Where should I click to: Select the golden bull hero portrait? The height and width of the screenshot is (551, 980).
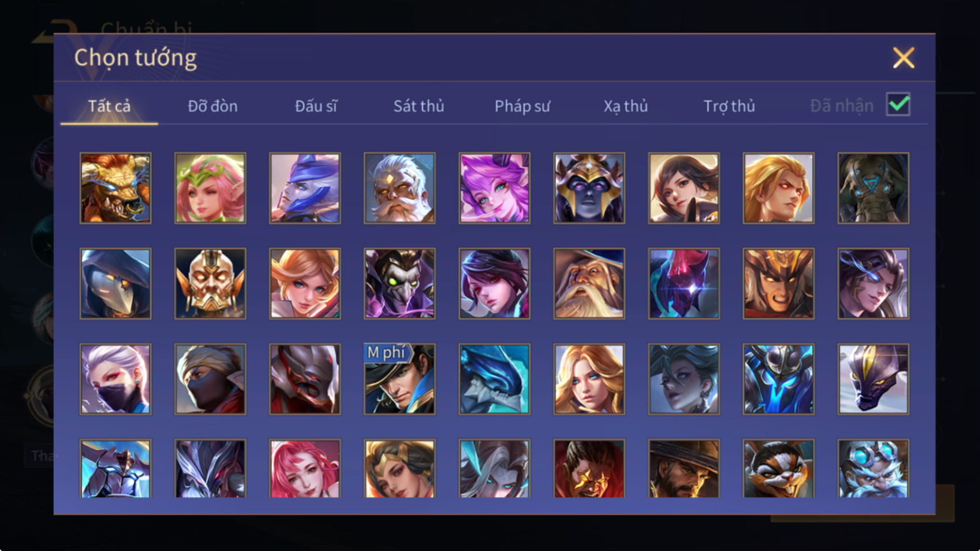(116, 188)
